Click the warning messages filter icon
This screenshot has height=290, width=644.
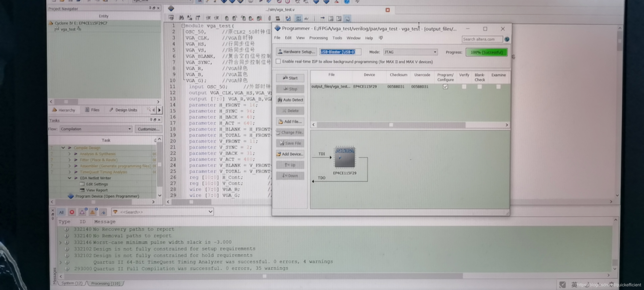(x=93, y=212)
